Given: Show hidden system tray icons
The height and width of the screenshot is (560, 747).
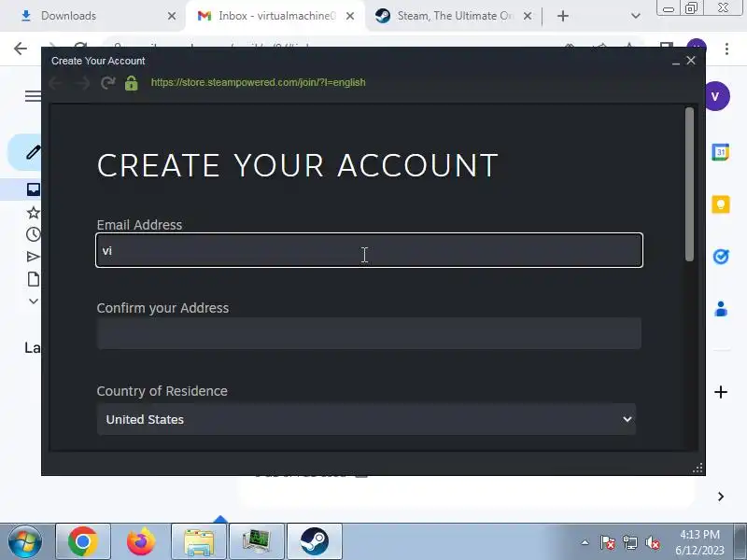Looking at the screenshot, I should [585, 542].
